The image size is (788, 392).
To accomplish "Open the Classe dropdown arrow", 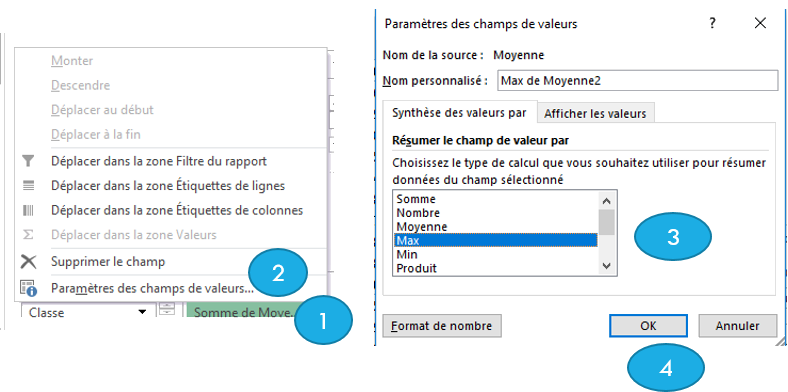I will (x=142, y=313).
